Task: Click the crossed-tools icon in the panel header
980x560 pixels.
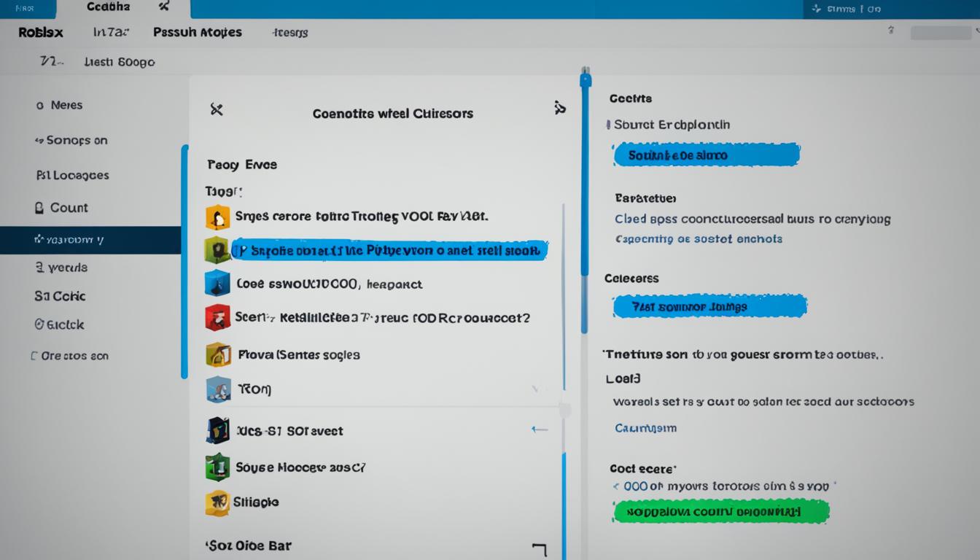Action: coord(217,109)
